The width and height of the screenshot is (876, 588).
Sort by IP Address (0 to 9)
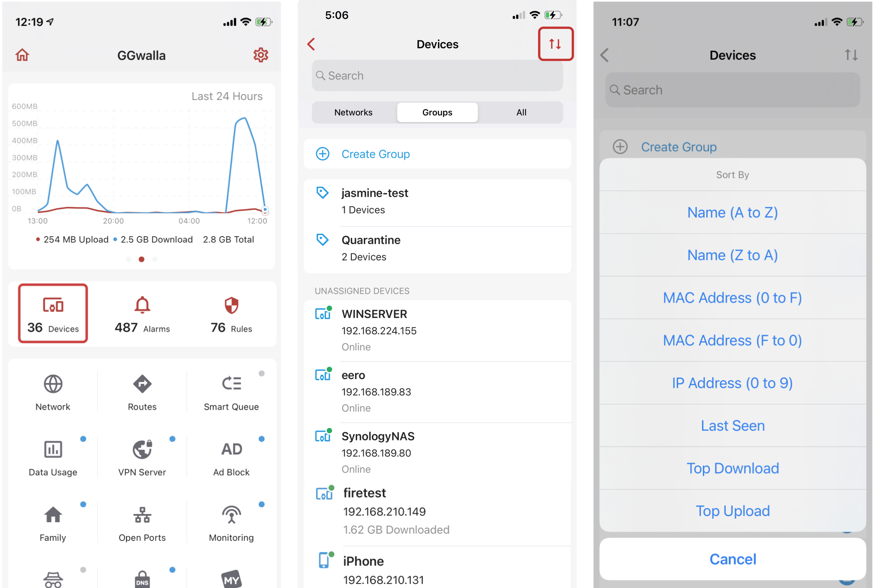[732, 383]
